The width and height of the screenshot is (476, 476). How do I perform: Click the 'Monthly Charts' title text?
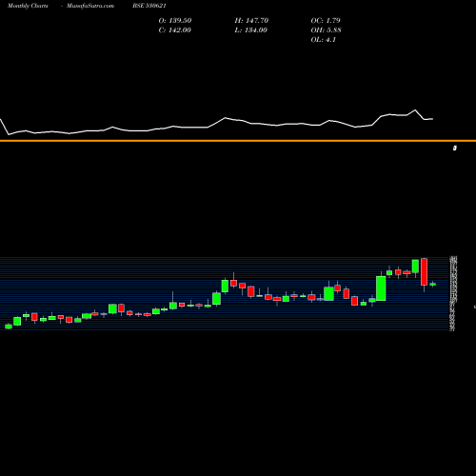click(28, 6)
